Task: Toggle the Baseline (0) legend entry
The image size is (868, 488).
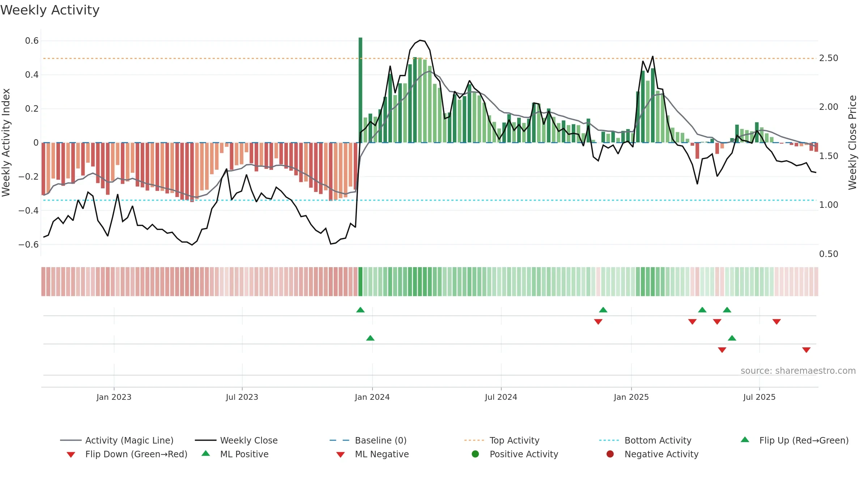Action: [368, 440]
